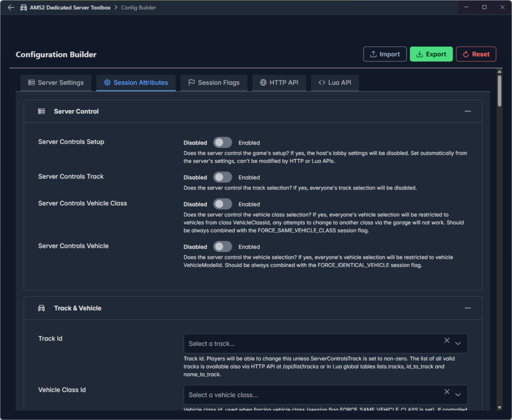The width and height of the screenshot is (512, 420).
Task: Click the back arrow in title bar
Action: [x=11, y=7]
